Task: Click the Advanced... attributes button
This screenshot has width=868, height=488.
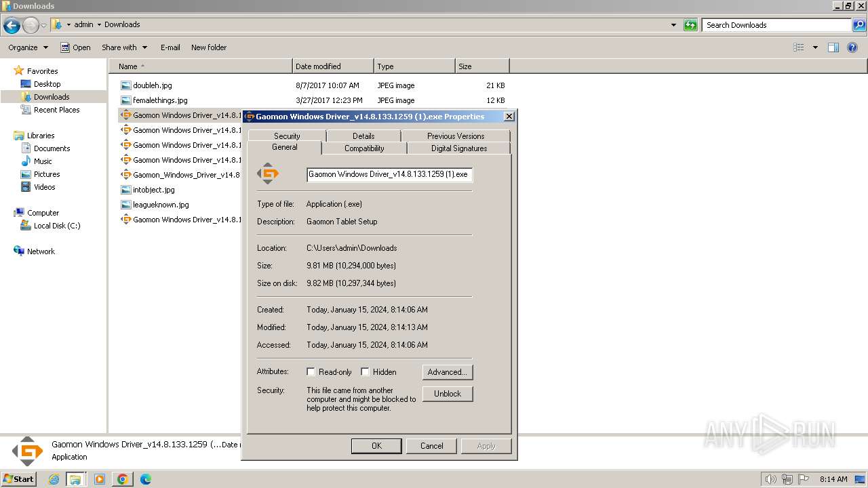Action: coord(448,372)
